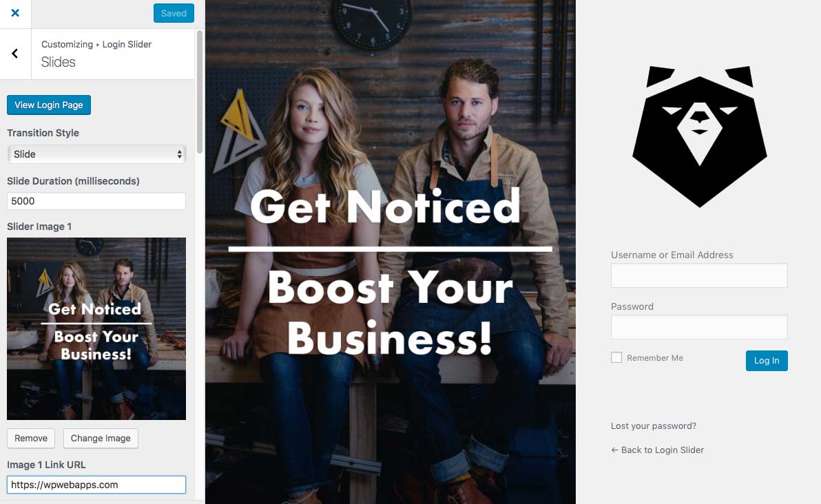Enable the Remember Me checkbox

click(616, 357)
